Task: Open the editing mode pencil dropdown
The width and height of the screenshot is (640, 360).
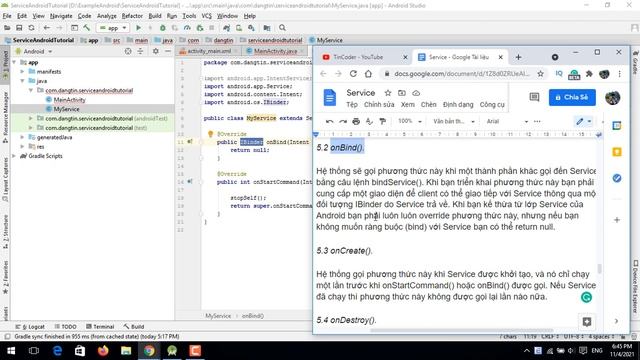Action: pyautogui.click(x=584, y=121)
